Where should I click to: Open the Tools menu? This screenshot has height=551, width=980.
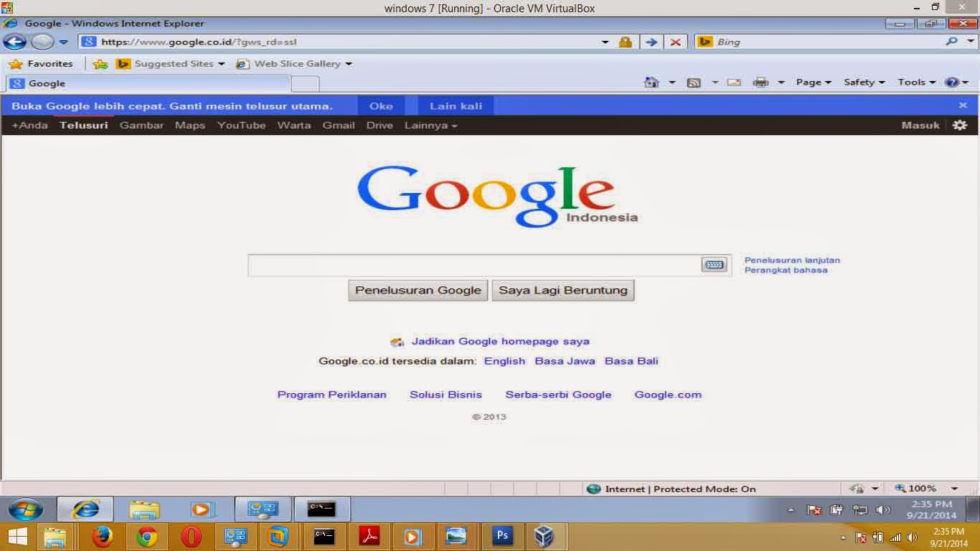coord(917,83)
